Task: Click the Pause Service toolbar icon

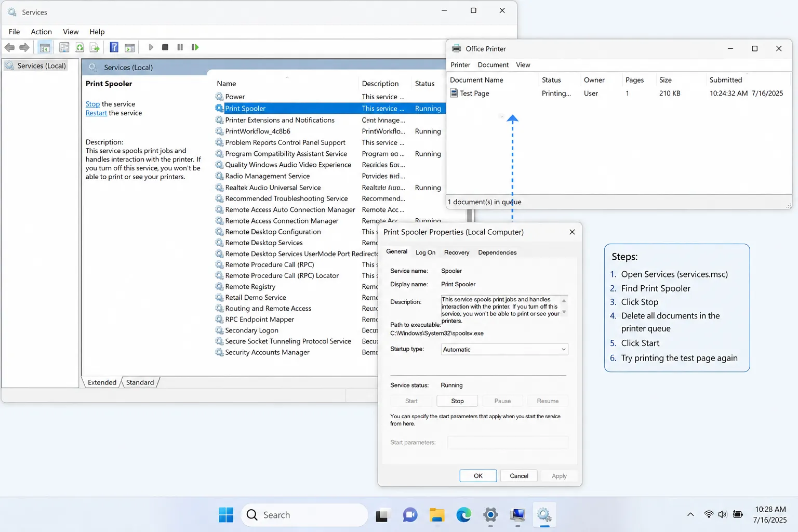Action: click(180, 47)
